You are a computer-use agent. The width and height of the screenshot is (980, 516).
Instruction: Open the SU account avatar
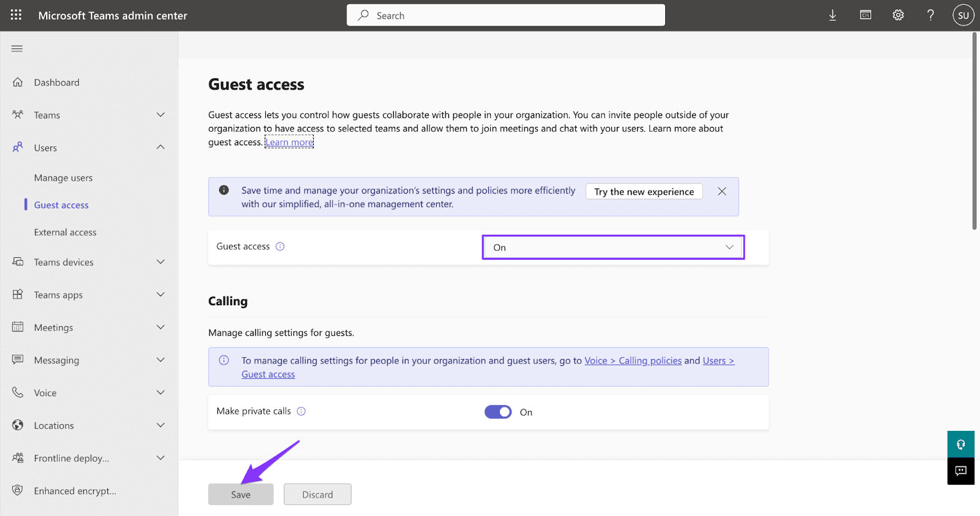pos(963,15)
